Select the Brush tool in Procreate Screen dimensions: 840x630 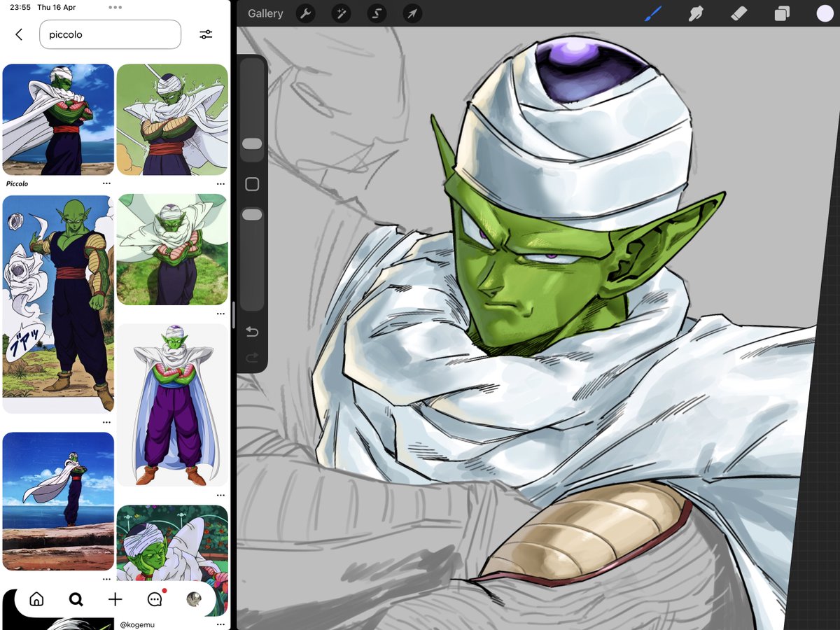tap(653, 13)
